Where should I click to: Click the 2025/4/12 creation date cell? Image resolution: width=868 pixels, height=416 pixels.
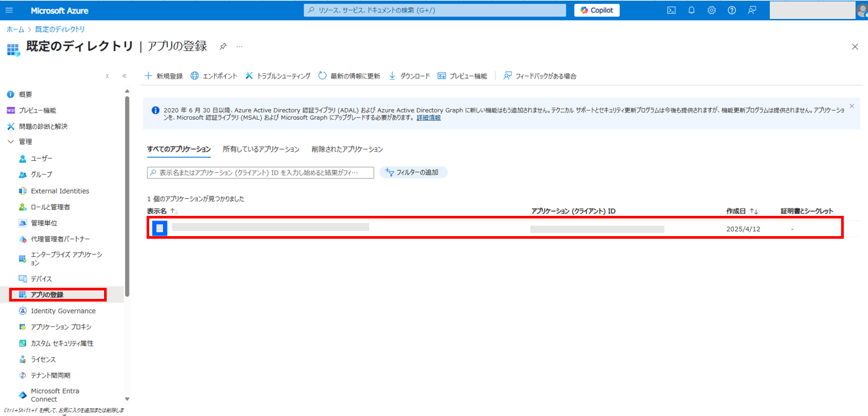click(x=743, y=229)
